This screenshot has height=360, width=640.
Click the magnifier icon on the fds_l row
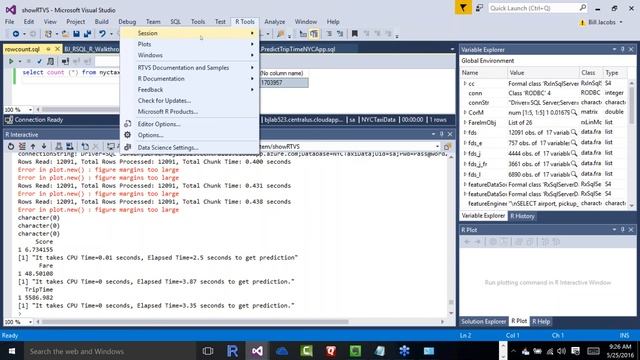(x=574, y=174)
